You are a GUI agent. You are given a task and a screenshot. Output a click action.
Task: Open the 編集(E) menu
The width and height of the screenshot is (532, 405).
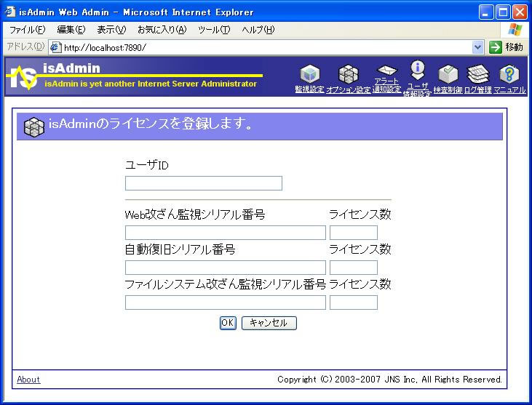(x=71, y=30)
